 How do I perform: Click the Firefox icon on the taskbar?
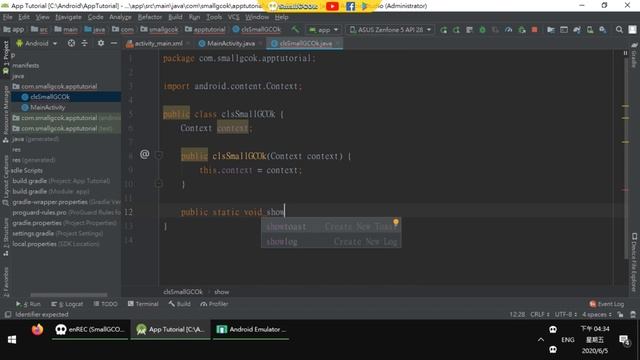tap(37, 329)
